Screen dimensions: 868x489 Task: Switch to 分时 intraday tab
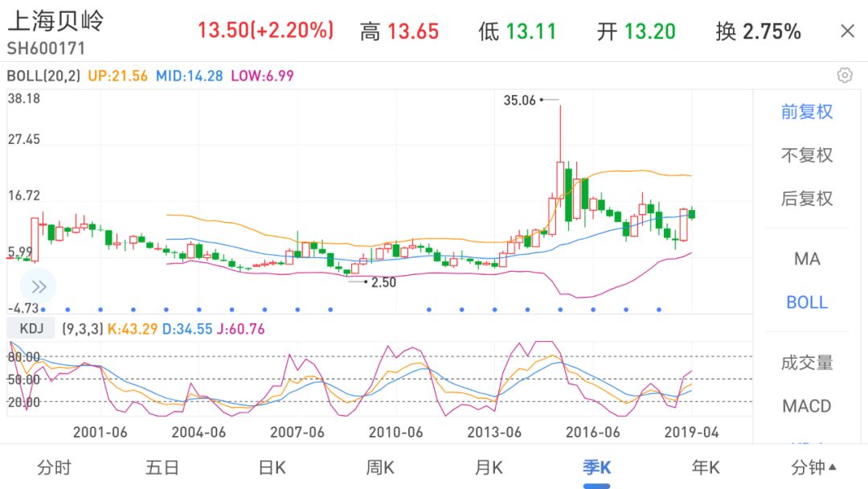[x=55, y=468]
